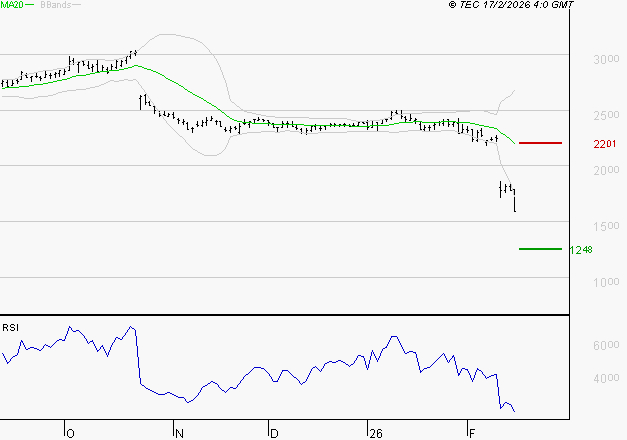The width and height of the screenshot is (627, 440).
Task: Click the 1500 price axis label
Action: 606,226
